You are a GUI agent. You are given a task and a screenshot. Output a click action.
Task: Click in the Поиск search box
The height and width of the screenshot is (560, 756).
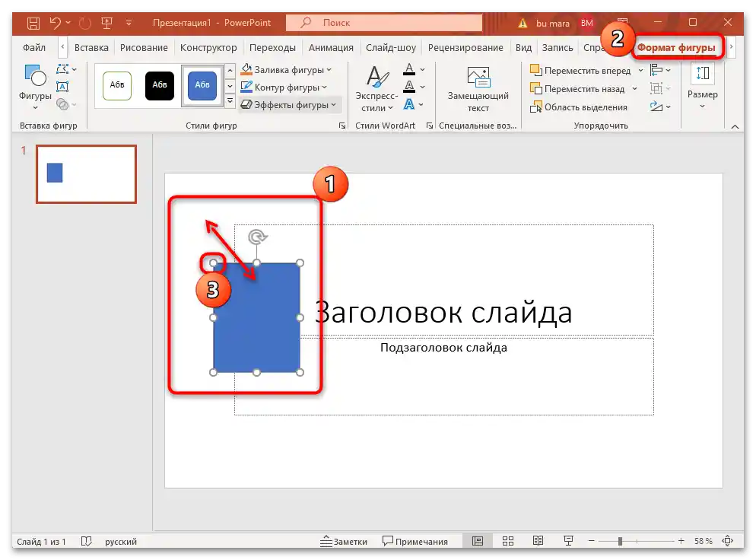point(384,23)
